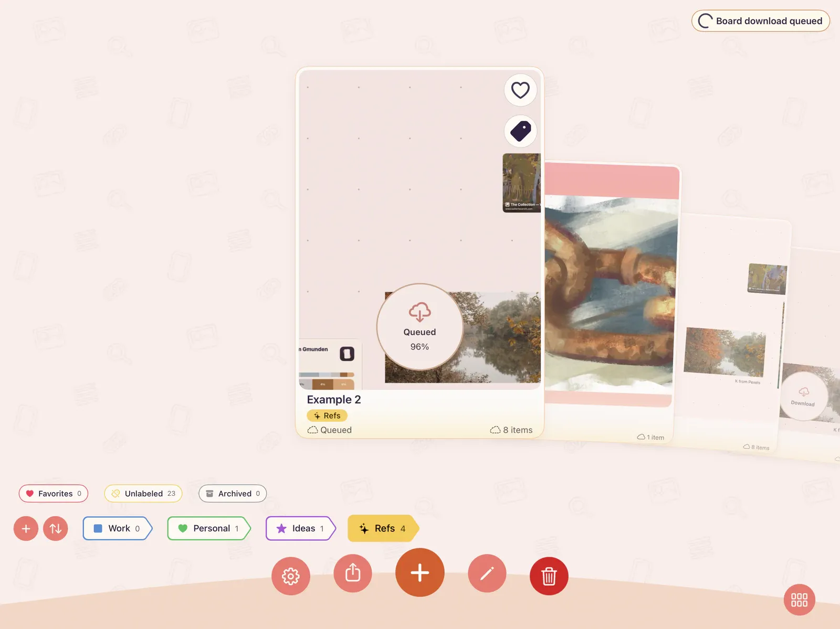Delete the board with the trash button

[549, 576]
